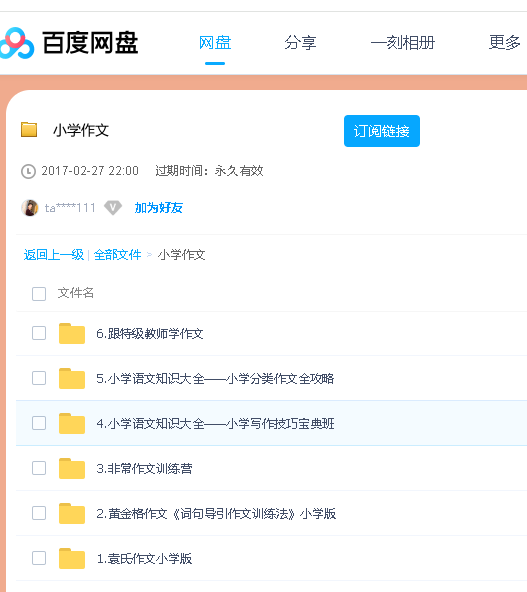The image size is (527, 592).
Task: Open the sharer's avatar picture
Action: [30, 208]
